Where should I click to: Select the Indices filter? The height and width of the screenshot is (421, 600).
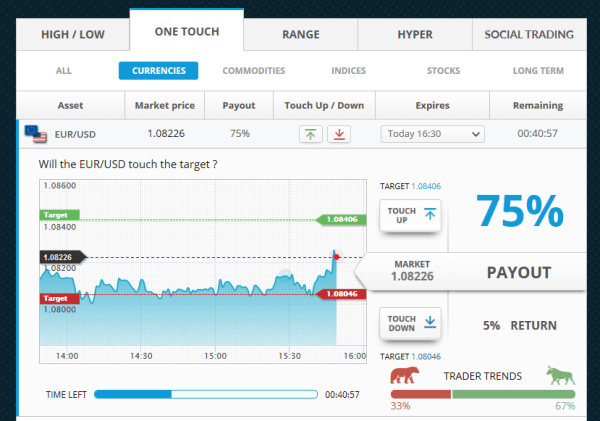(x=348, y=71)
